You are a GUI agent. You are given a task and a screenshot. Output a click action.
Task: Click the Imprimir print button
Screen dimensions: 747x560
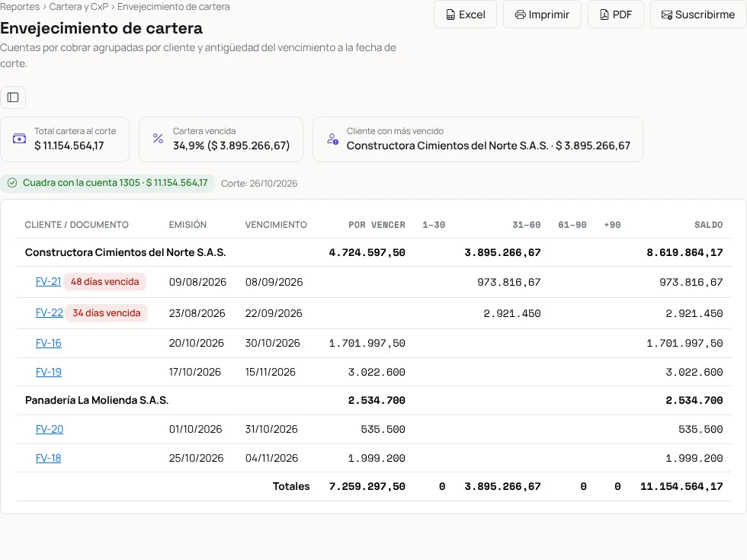click(542, 14)
